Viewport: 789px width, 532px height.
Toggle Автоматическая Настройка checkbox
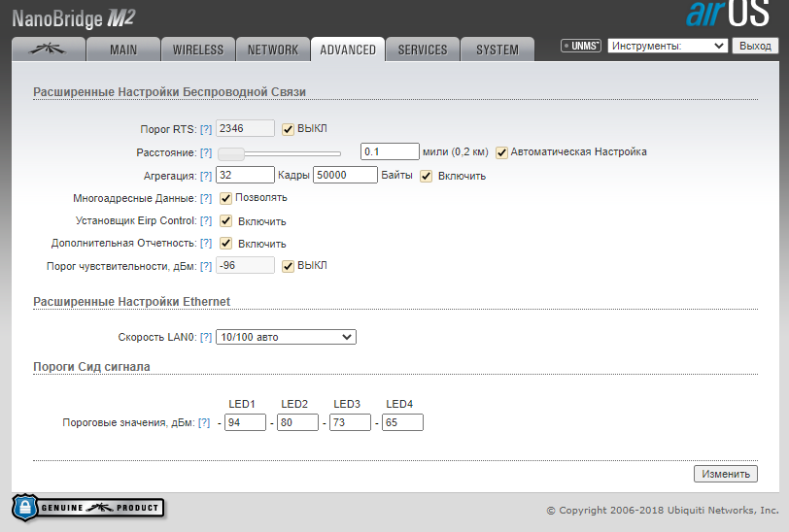click(502, 152)
